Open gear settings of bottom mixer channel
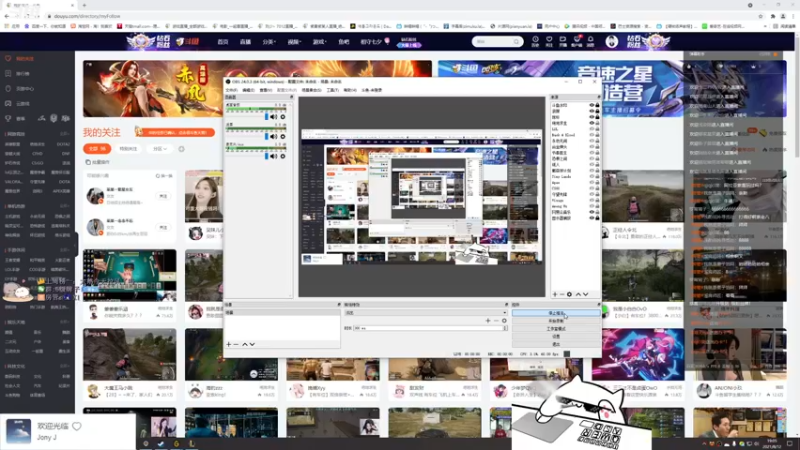Screen dimensions: 800x450 pyautogui.click(x=283, y=156)
